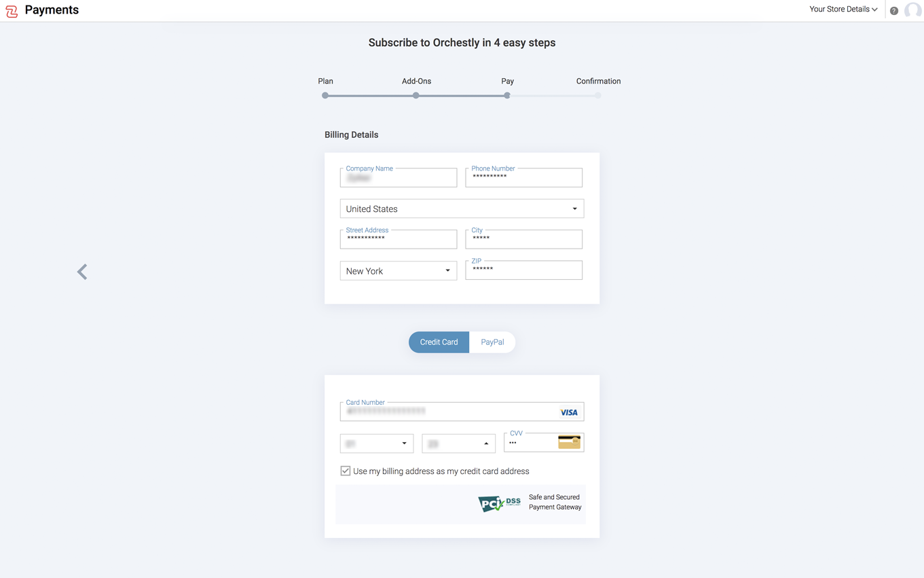Click the CVV card hint icon
The height and width of the screenshot is (578, 924).
tap(569, 442)
